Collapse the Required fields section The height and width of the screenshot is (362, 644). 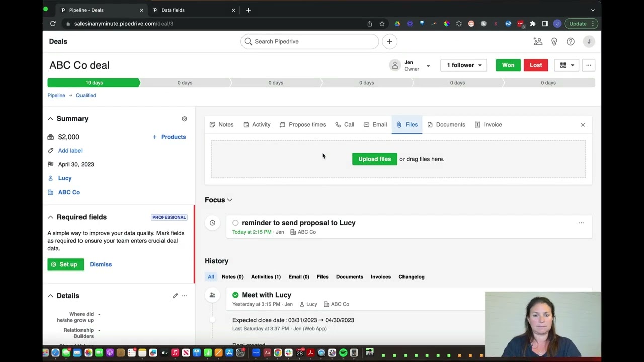tap(50, 217)
